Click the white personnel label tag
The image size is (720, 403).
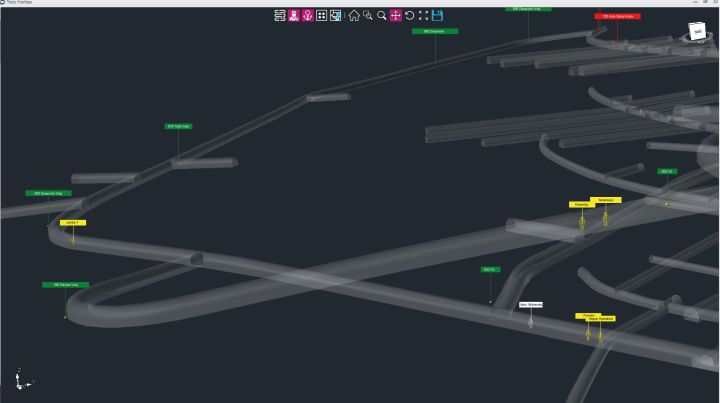tap(531, 304)
